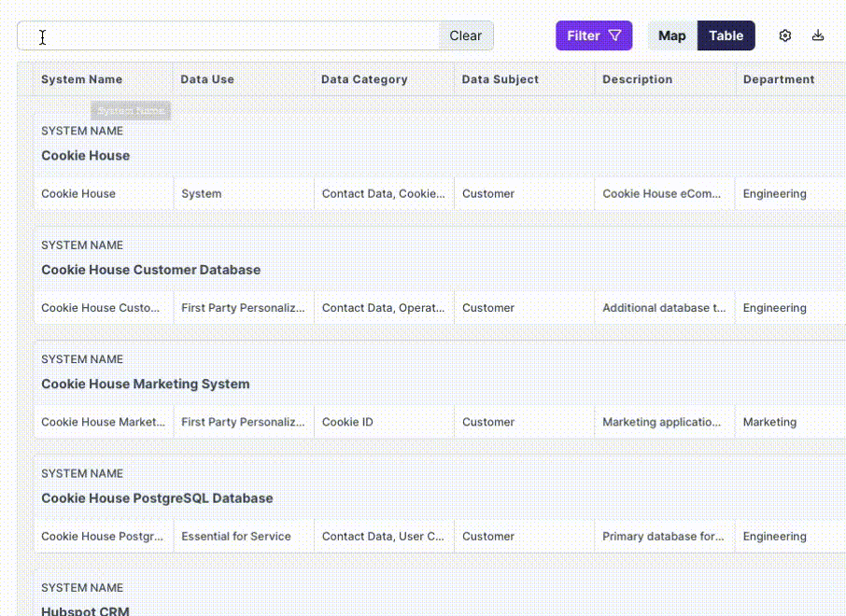The image size is (846, 616).
Task: Click the Marketing department cell
Action: [791, 423]
